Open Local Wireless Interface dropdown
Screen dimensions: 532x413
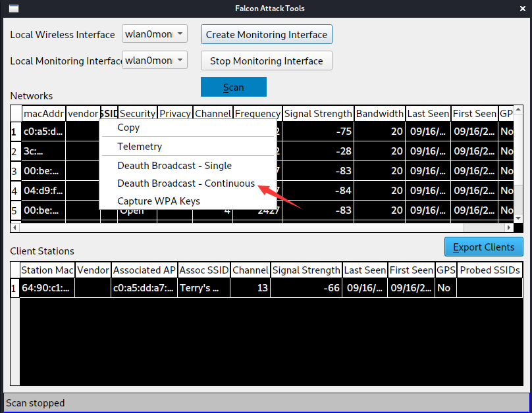(x=155, y=34)
